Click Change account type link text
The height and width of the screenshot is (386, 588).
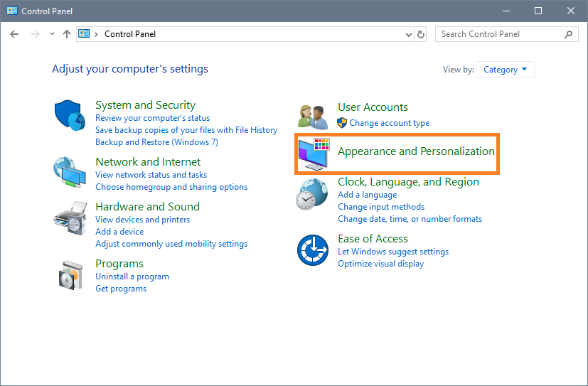[390, 123]
